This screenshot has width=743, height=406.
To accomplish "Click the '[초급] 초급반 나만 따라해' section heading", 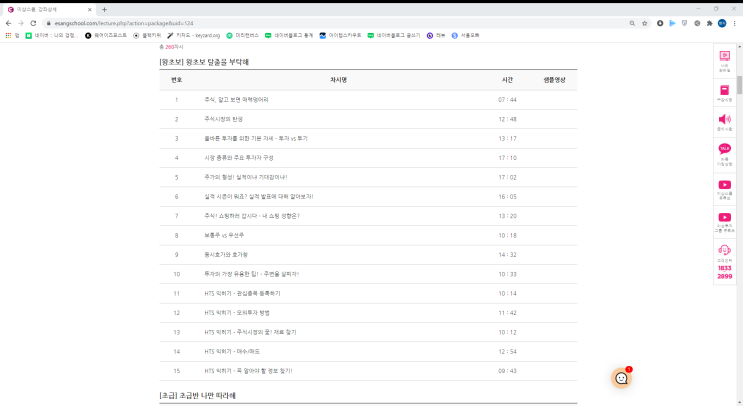I will pyautogui.click(x=198, y=396).
